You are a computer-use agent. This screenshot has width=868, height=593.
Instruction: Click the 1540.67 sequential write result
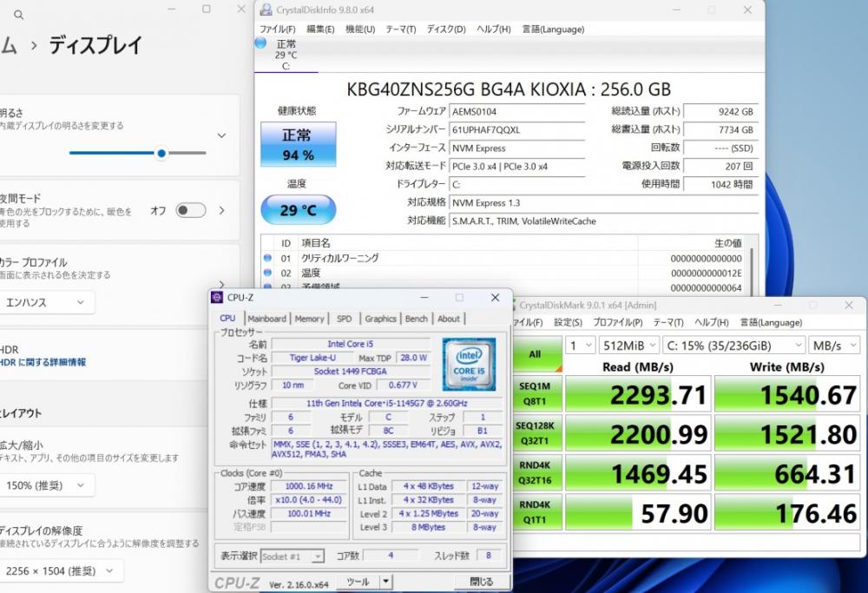(787, 393)
